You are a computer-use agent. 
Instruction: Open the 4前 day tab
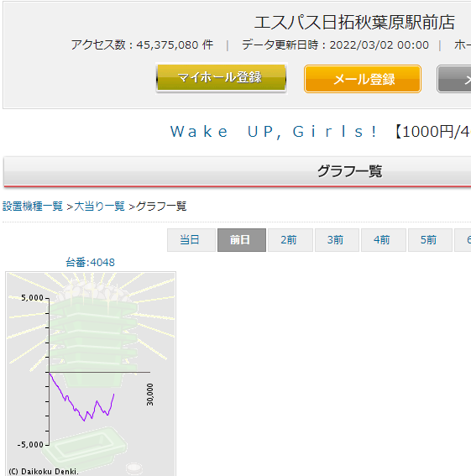(383, 240)
